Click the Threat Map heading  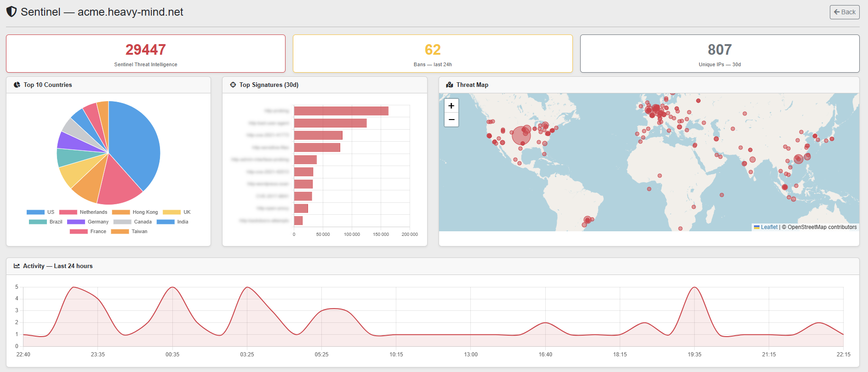click(x=472, y=85)
